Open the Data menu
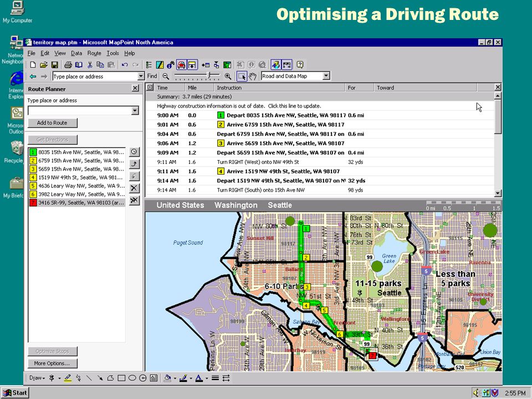 point(76,53)
